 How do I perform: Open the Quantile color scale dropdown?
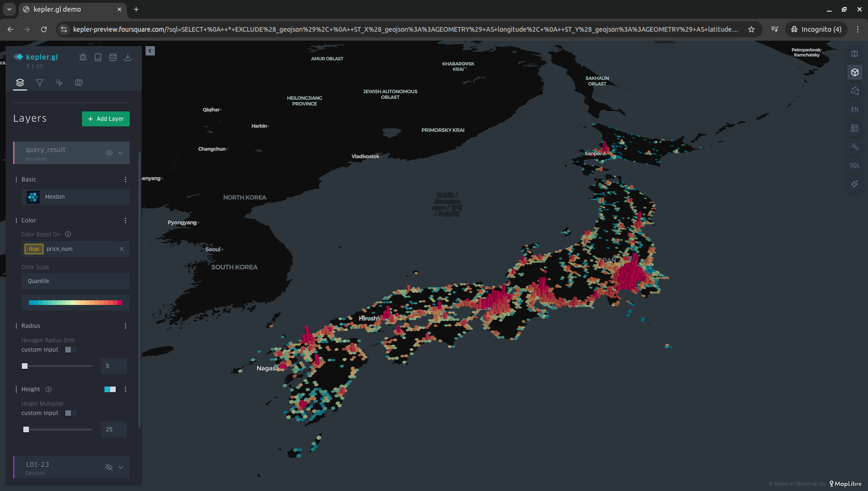pos(76,281)
